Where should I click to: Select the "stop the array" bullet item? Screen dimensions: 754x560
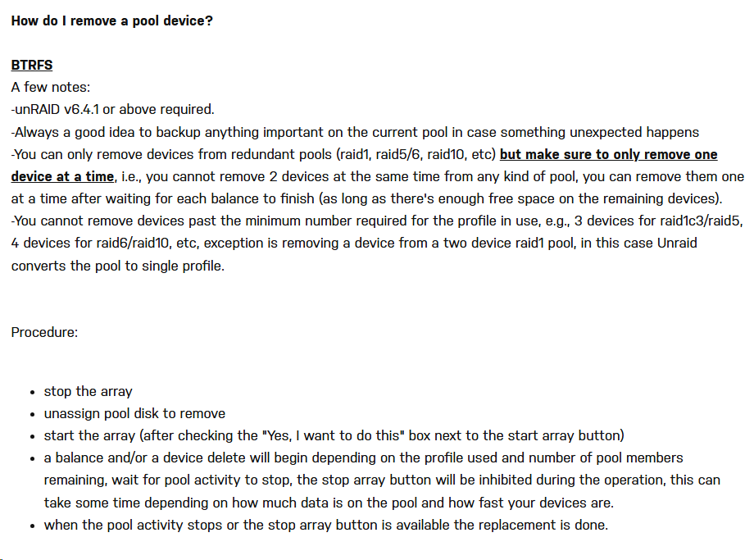[88, 391]
